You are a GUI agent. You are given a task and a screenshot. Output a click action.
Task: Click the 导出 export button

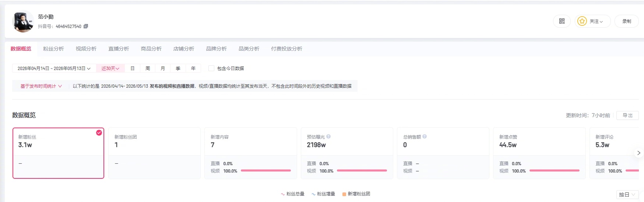point(627,115)
